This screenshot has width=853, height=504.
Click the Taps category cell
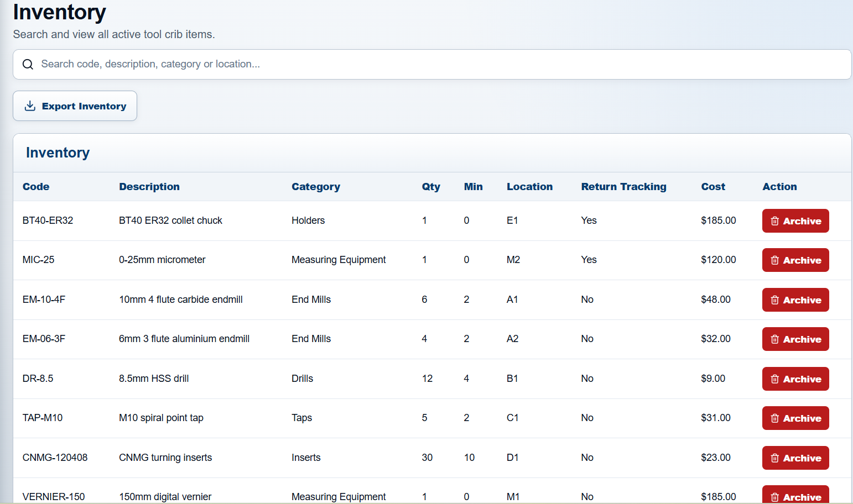(x=301, y=418)
